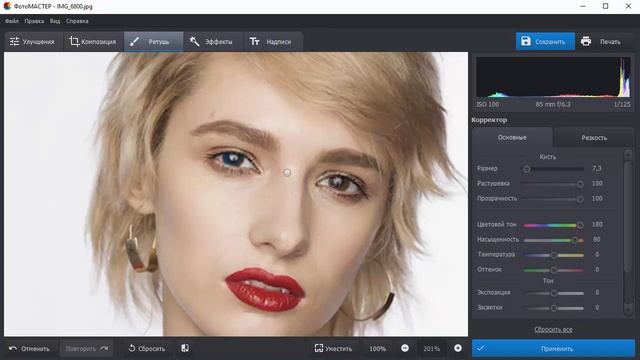Click the floppy disk save icon
The image size is (640, 360).
(x=526, y=41)
